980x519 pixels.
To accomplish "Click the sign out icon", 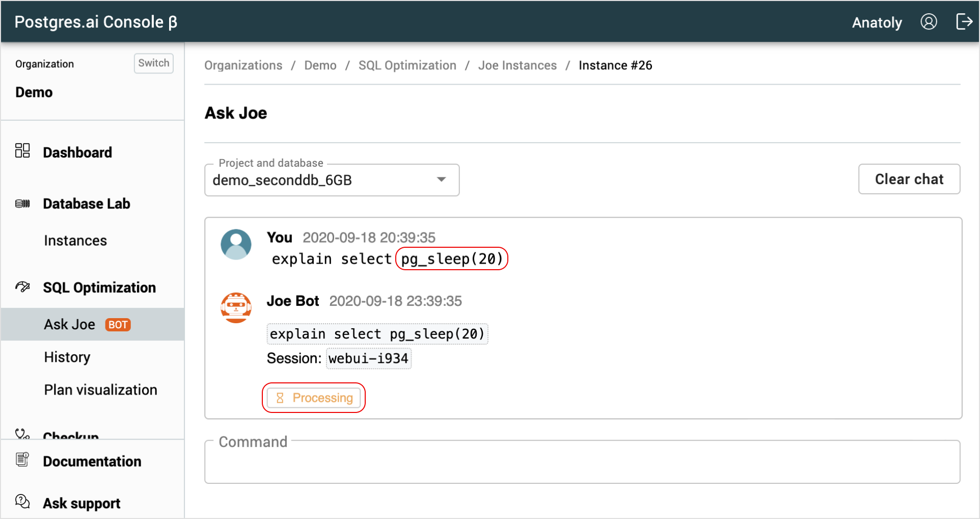I will [964, 21].
